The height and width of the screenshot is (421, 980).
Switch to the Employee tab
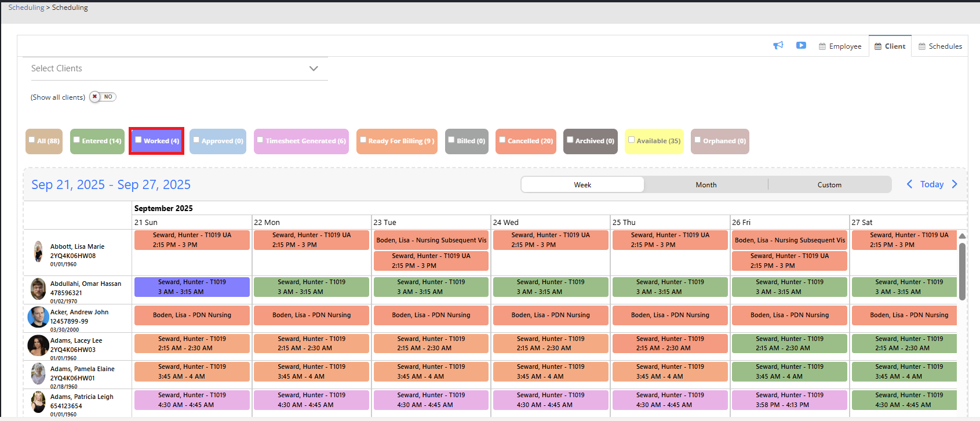click(840, 46)
